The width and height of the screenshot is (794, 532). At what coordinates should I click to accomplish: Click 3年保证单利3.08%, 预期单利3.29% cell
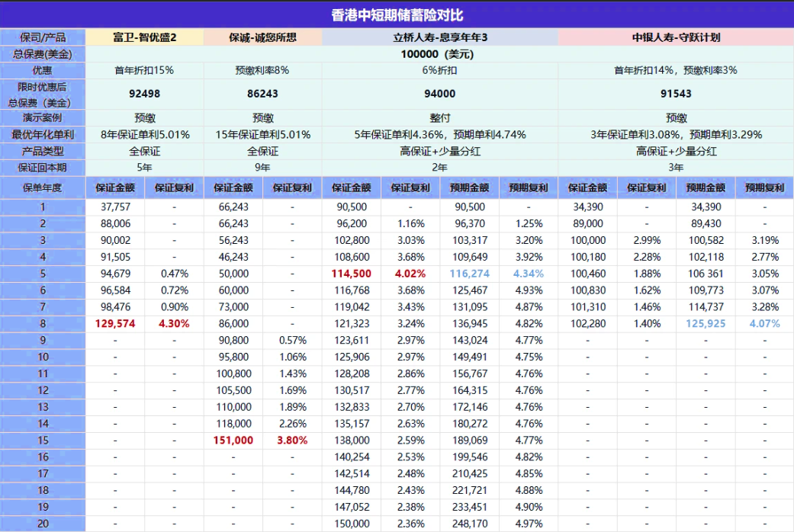[676, 135]
